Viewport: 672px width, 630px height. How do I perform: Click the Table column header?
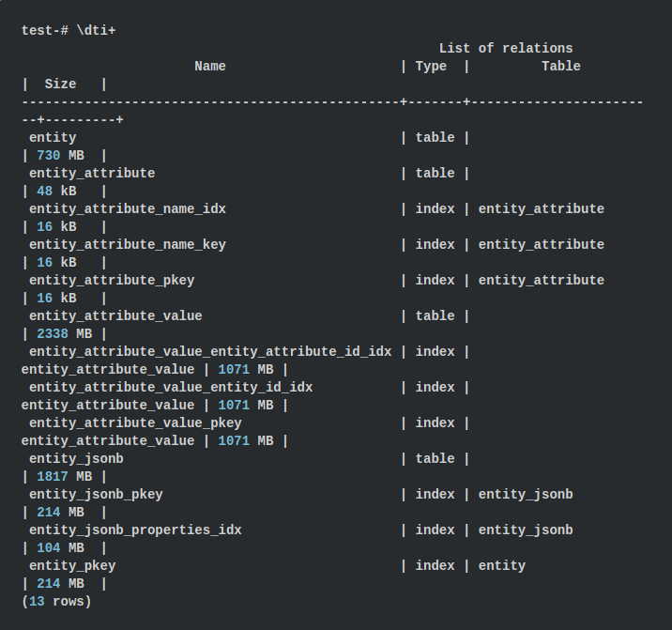[560, 67]
